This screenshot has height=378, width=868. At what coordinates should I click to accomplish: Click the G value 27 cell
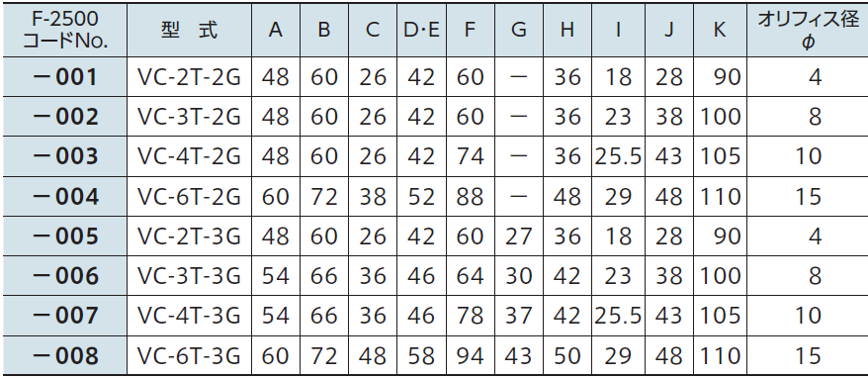[x=519, y=236]
